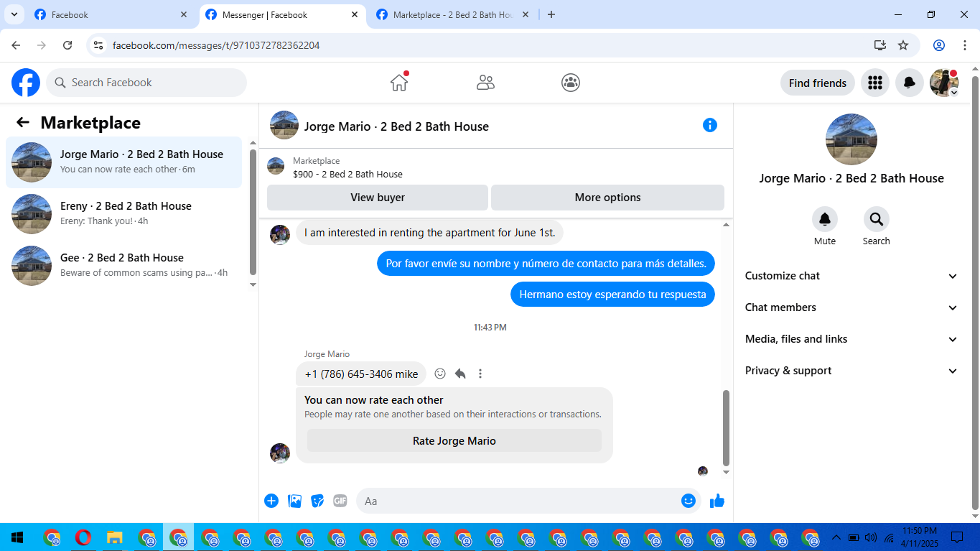Mute this conversation
980x551 pixels.
(824, 219)
